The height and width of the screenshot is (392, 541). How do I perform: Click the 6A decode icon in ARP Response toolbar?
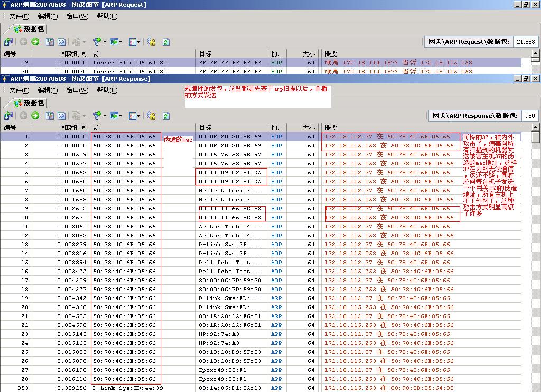(x=61, y=116)
